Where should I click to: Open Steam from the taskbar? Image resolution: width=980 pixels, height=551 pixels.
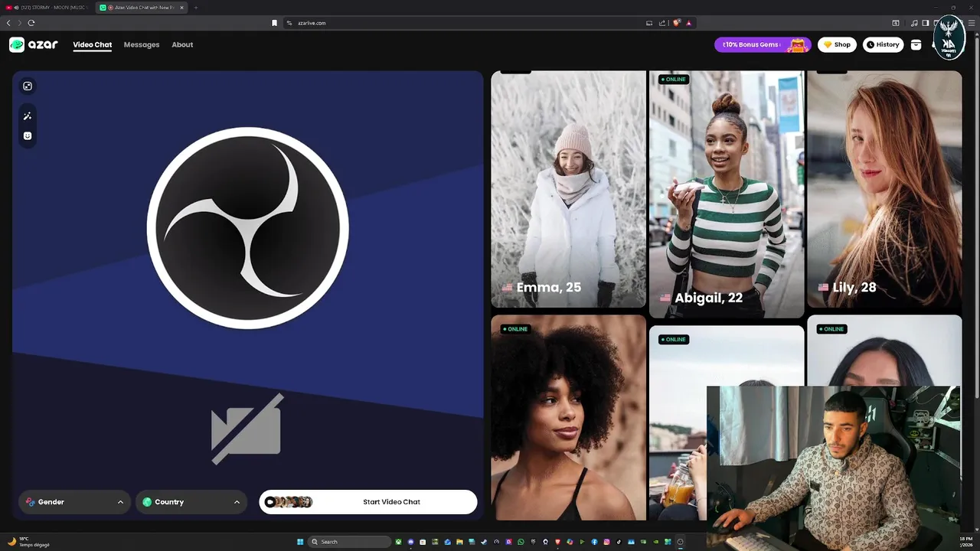click(x=484, y=542)
